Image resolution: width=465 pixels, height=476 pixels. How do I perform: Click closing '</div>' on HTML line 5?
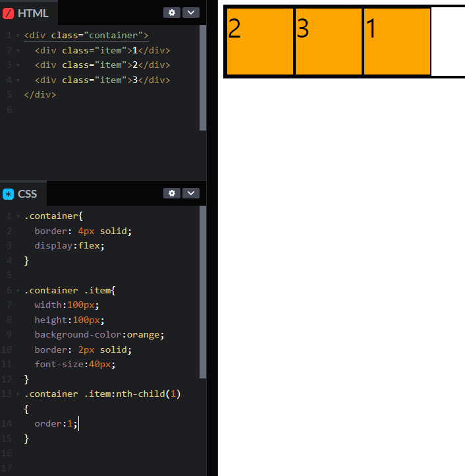coord(40,95)
